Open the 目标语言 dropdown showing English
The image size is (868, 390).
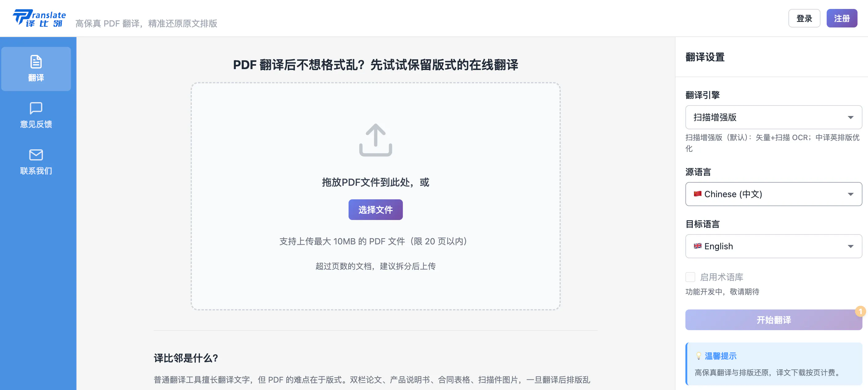[x=774, y=247]
